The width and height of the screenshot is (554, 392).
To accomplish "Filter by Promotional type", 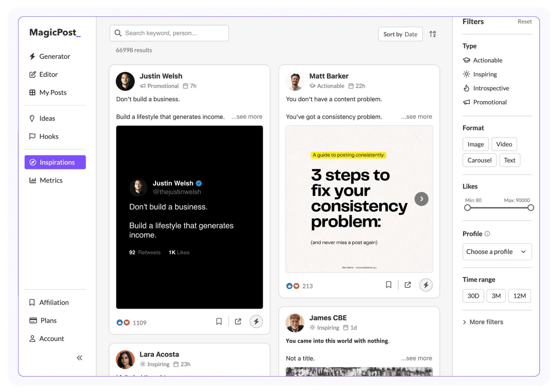I will coord(485,102).
